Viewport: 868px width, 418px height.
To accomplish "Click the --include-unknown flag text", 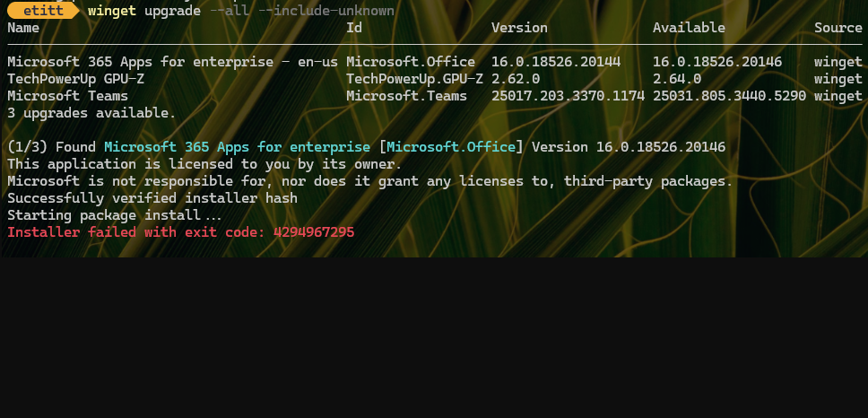I will (326, 11).
